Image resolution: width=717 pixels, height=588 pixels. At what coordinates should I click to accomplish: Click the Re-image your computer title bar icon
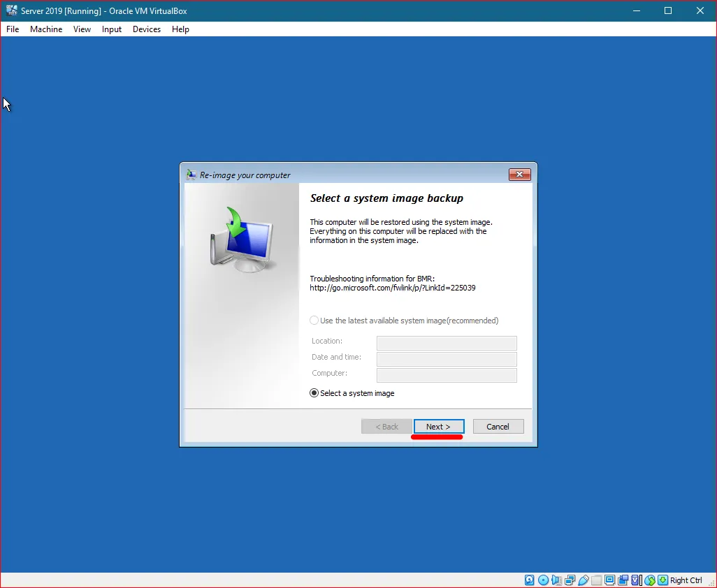[190, 175]
